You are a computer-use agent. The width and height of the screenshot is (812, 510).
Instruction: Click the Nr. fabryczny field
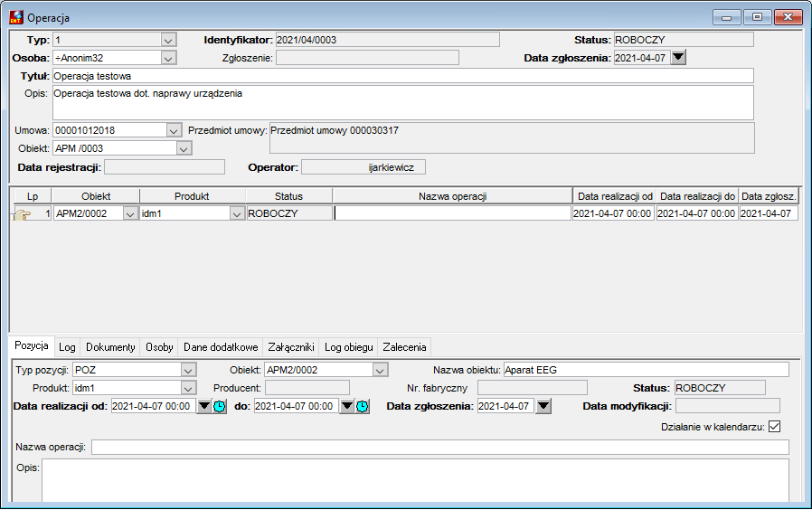(533, 388)
